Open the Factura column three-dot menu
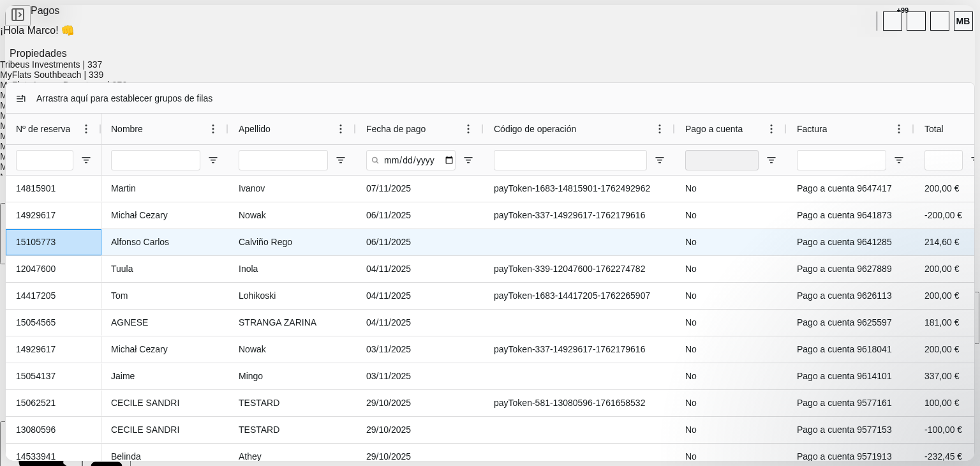The width and height of the screenshot is (980, 466). pos(899,129)
